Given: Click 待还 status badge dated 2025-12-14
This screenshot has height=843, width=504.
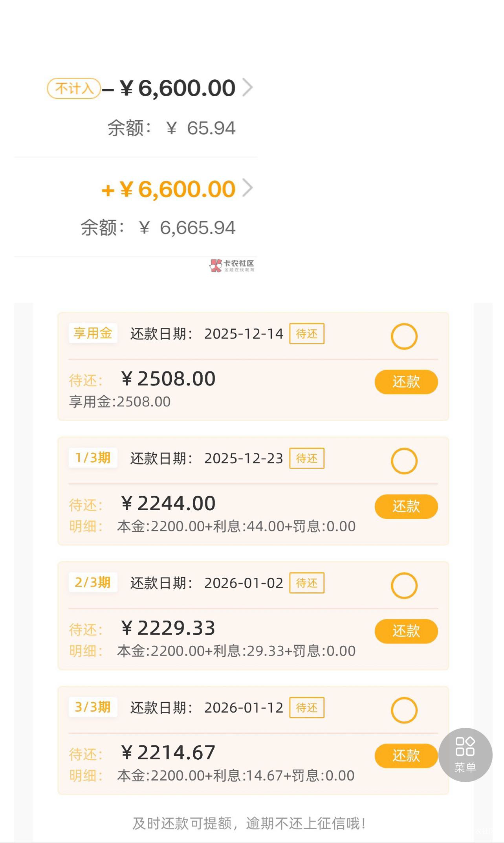Looking at the screenshot, I should pos(307,334).
